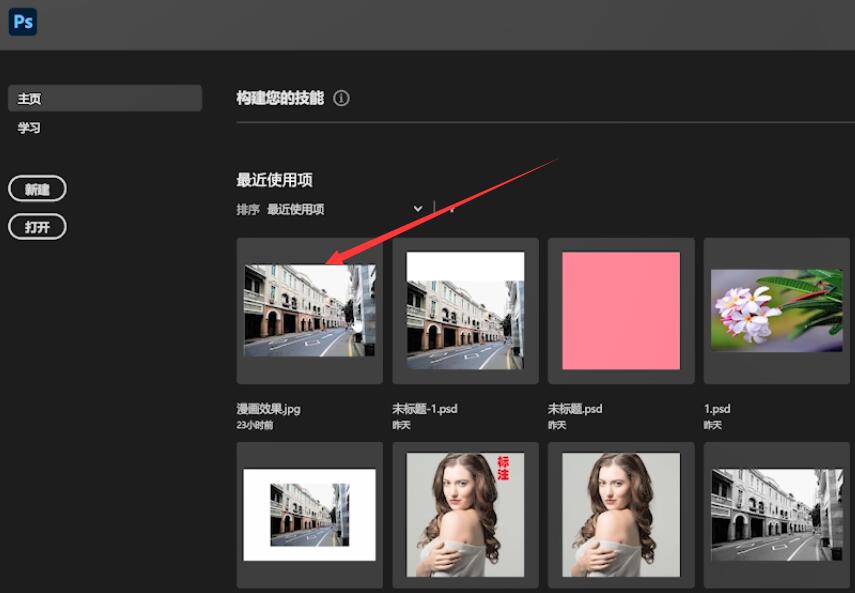Click the 打开 button
Image resolution: width=855 pixels, height=593 pixels.
point(38,227)
